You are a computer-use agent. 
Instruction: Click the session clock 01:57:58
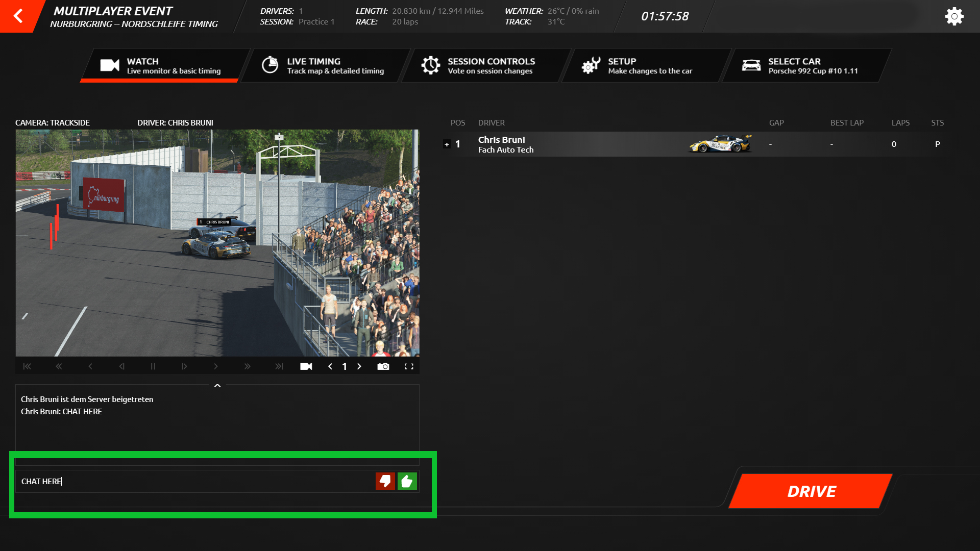pos(665,16)
